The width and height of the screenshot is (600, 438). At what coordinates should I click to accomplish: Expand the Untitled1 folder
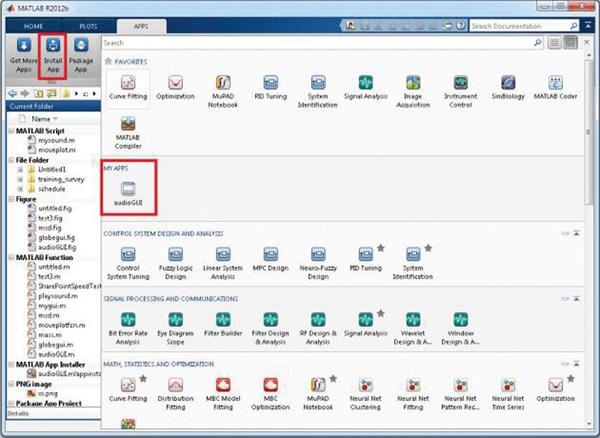click(x=20, y=169)
